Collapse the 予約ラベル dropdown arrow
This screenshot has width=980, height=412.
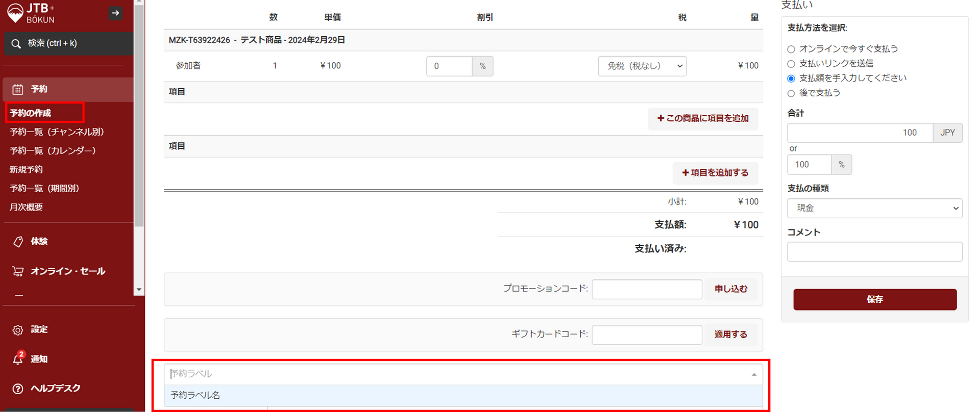(754, 375)
